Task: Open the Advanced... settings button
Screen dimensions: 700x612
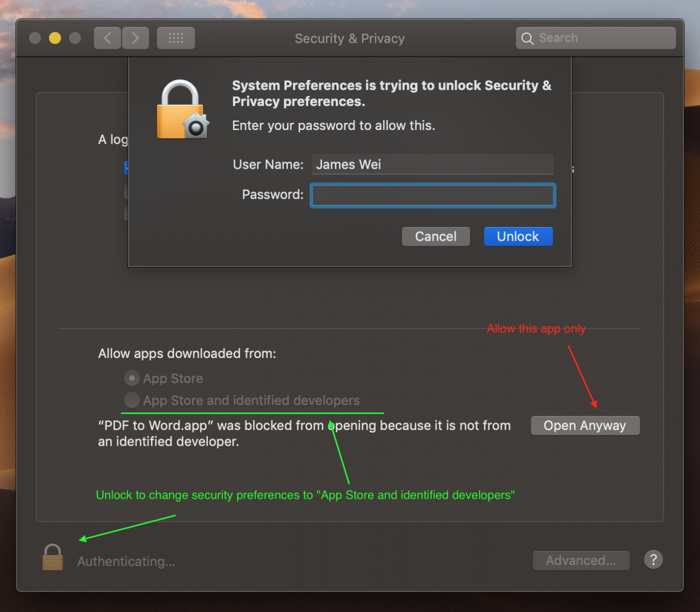Action: coord(581,560)
